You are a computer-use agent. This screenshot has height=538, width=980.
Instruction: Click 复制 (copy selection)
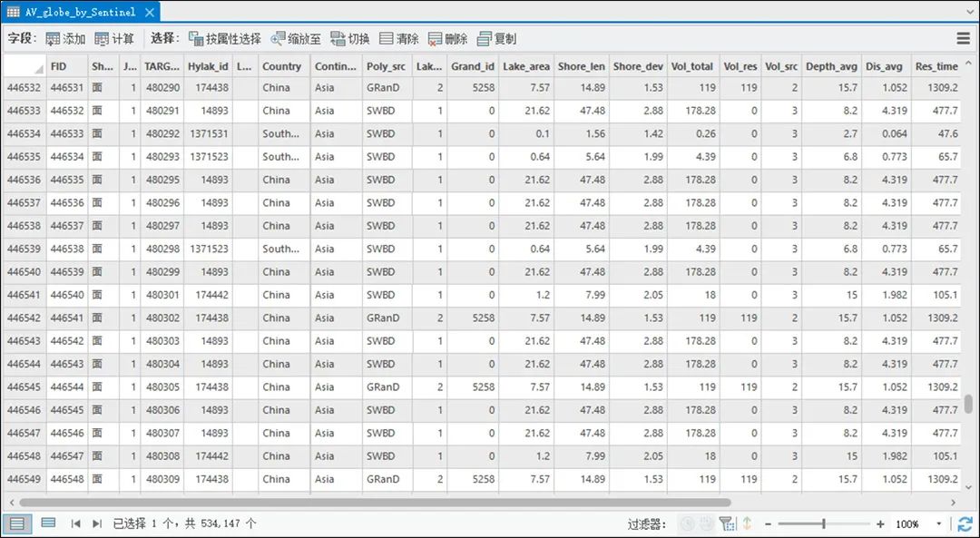(496, 39)
